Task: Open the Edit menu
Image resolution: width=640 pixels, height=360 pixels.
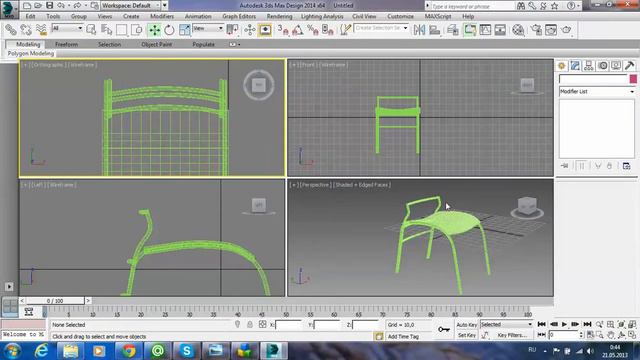Action: 30,16
